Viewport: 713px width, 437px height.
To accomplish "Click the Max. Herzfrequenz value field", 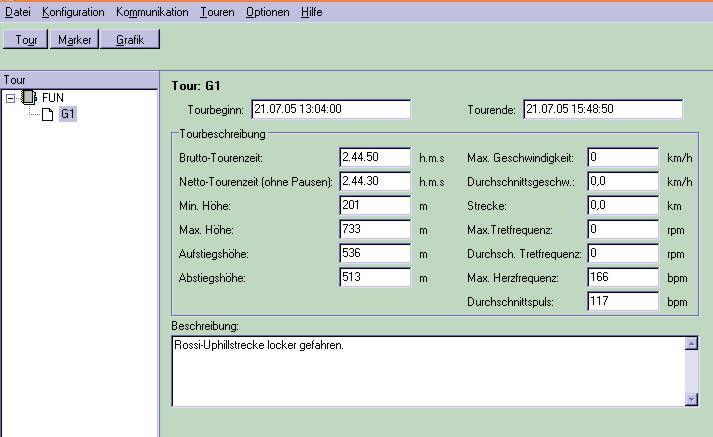I will coord(623,277).
